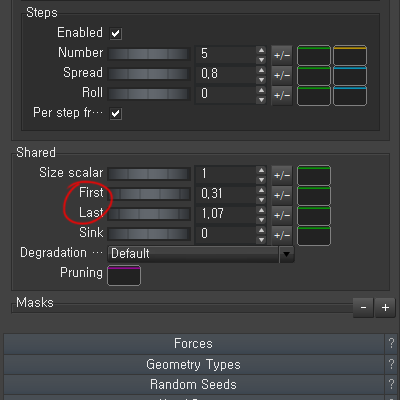Viewport: 400px width, 400px height.
Task: Increase Roll with the up arrow
Action: (261, 90)
